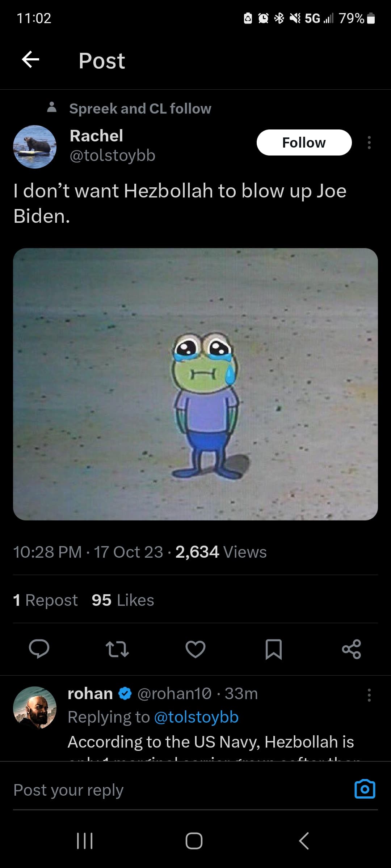Open the crying frog image
Viewport: 391px width, 868px height.
tap(195, 384)
